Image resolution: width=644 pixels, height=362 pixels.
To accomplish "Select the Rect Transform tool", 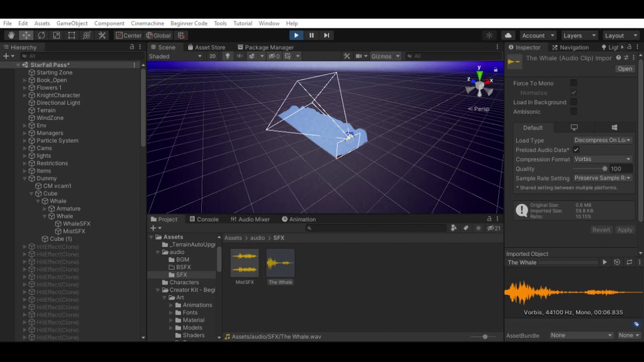I will [x=71, y=35].
